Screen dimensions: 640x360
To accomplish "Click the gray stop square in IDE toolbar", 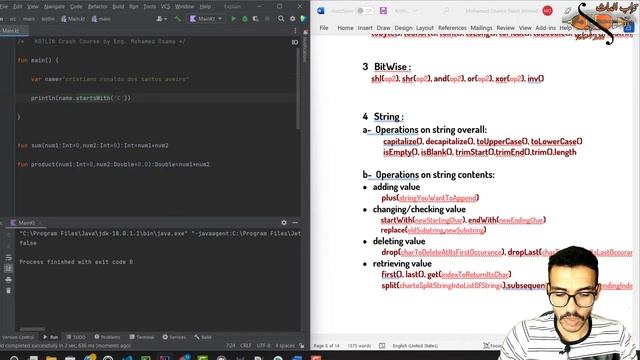I will 267,19.
